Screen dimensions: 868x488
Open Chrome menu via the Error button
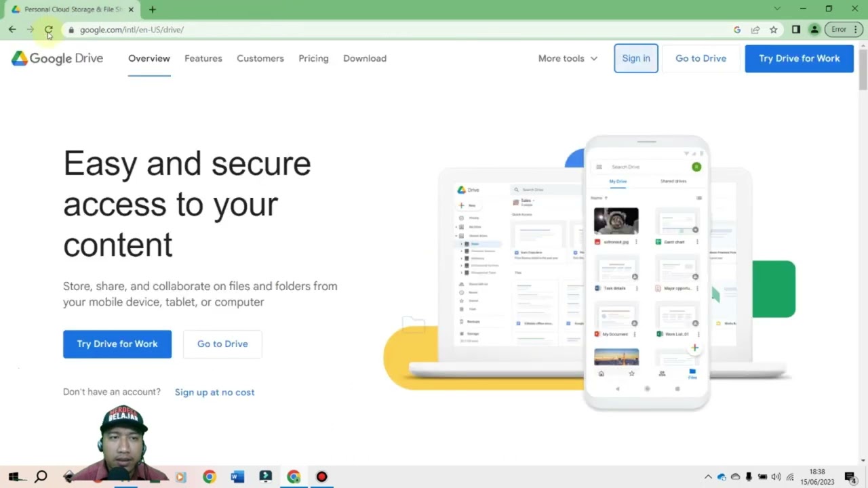[x=844, y=30]
